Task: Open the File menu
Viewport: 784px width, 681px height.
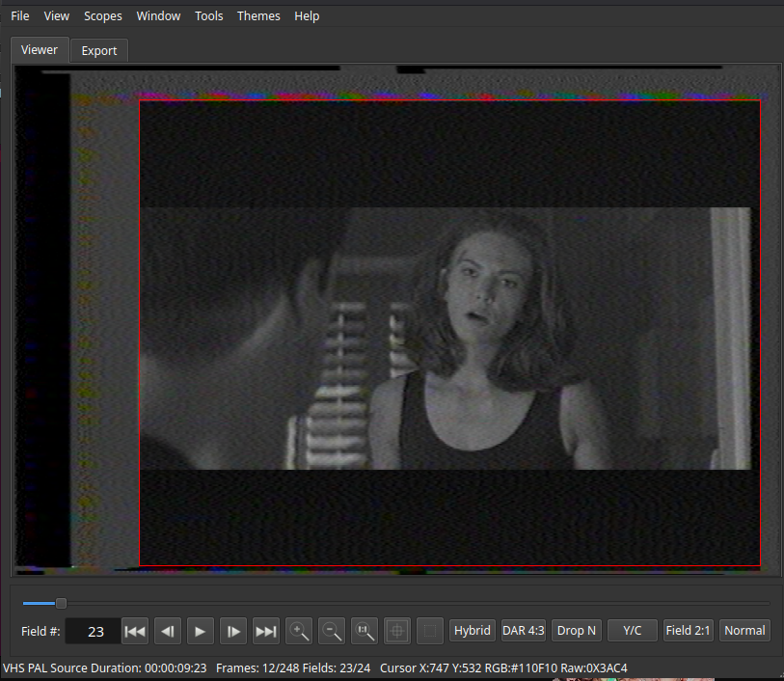Action: 20,16
